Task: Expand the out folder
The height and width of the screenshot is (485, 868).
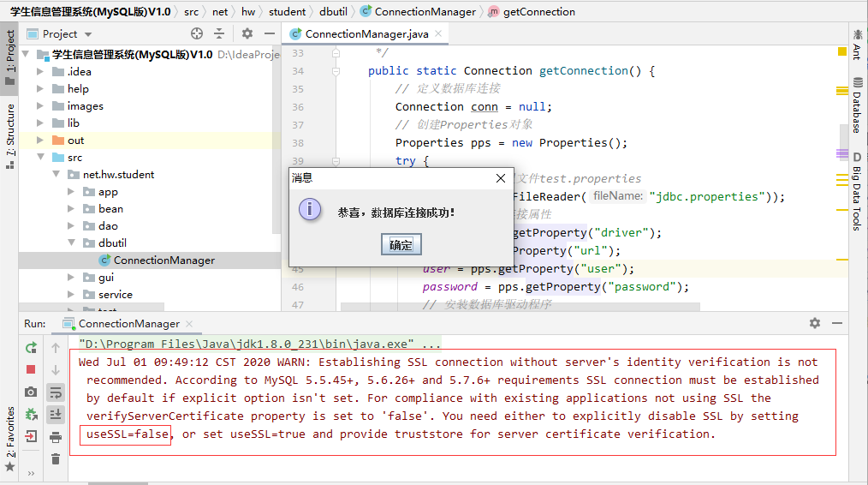Action: tap(40, 141)
